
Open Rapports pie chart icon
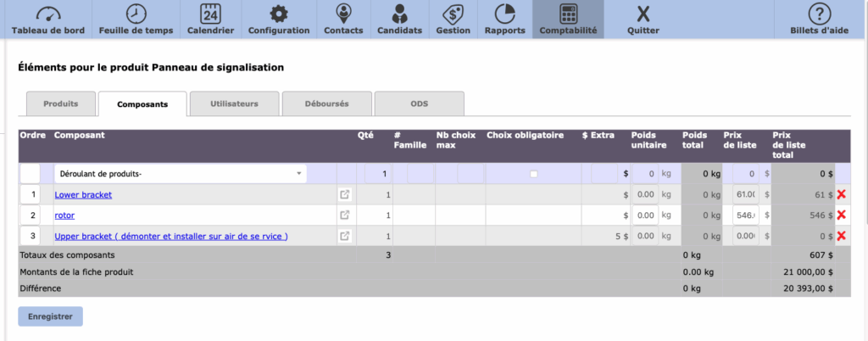[505, 15]
